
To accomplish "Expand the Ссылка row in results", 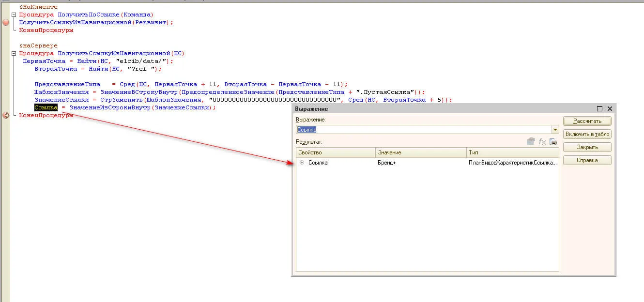I will coord(302,163).
